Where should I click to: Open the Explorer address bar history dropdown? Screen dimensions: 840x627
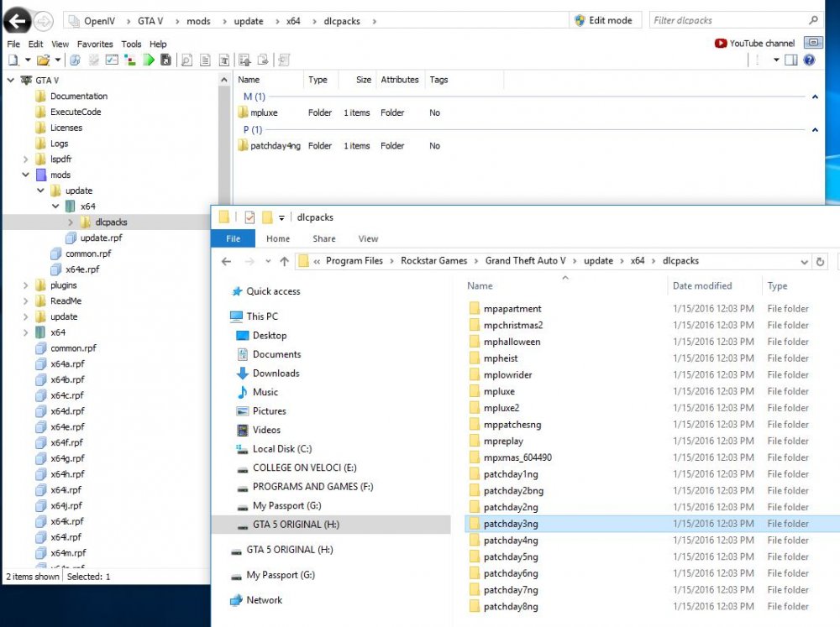pos(805,261)
